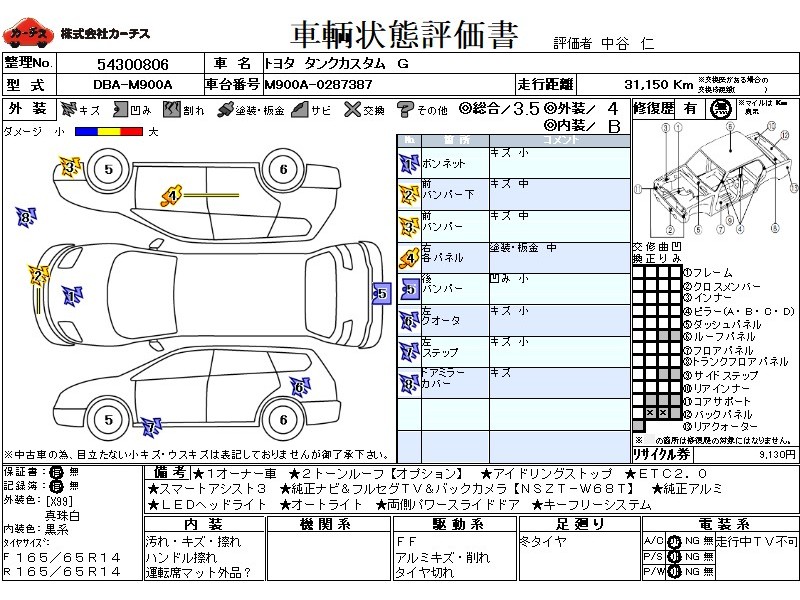This screenshot has height=600, width=800.
Task: Click the model code DBA-M900A
Action: coord(133,85)
